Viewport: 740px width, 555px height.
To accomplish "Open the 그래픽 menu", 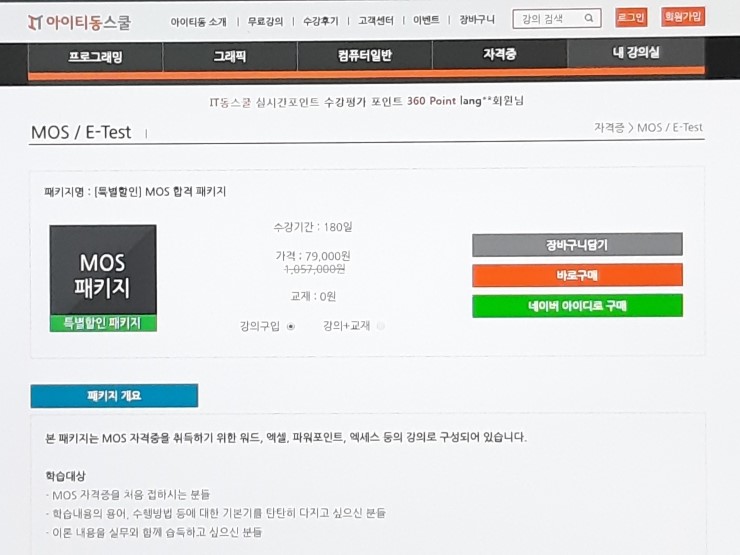I will click(230, 56).
